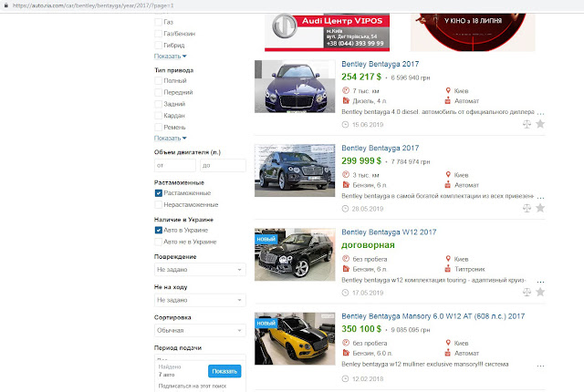The width and height of the screenshot is (584, 392).
Task: Enable the Нерастаможенные checkbox
Action: [x=159, y=204]
